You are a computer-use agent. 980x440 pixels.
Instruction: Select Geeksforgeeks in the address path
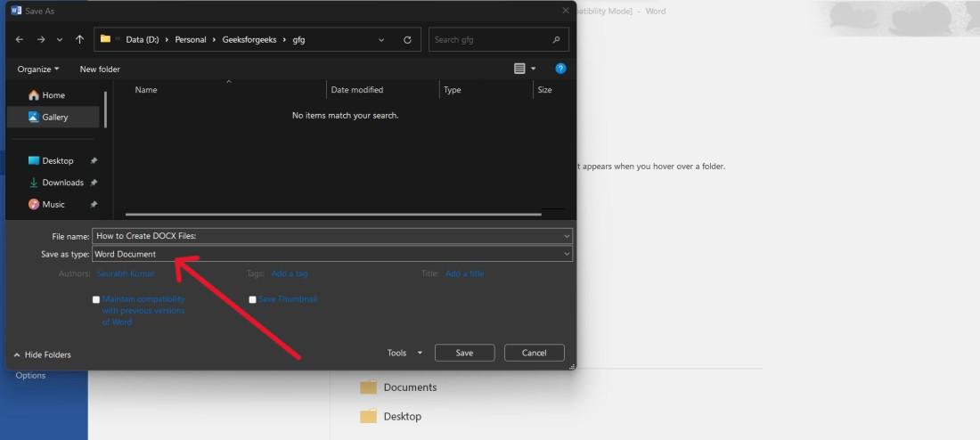[249, 39]
